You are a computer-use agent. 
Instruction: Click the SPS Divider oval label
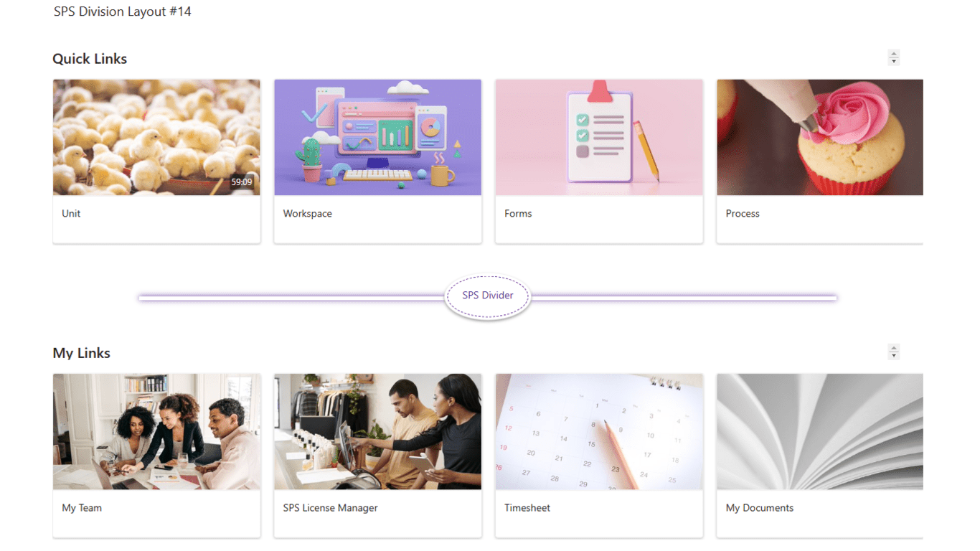(488, 296)
